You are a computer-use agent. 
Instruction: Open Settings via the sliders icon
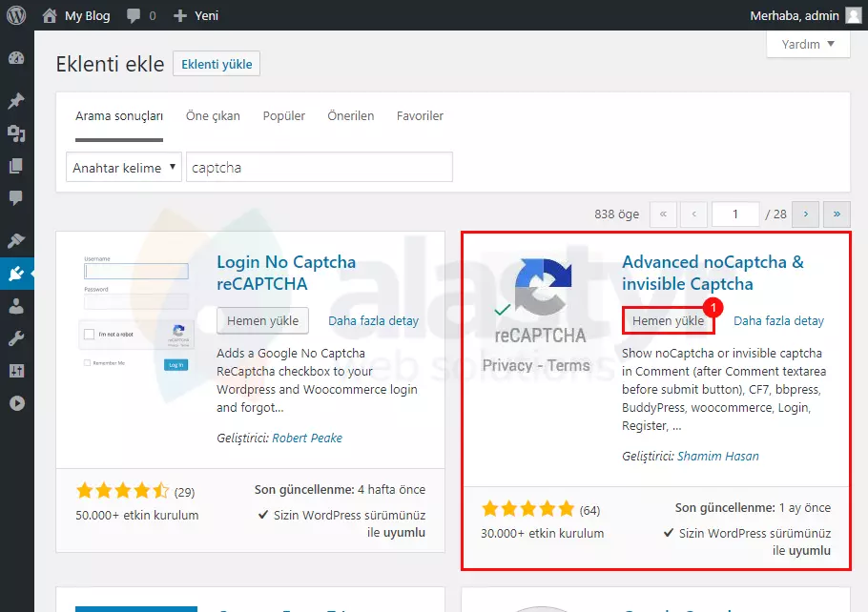(17, 370)
